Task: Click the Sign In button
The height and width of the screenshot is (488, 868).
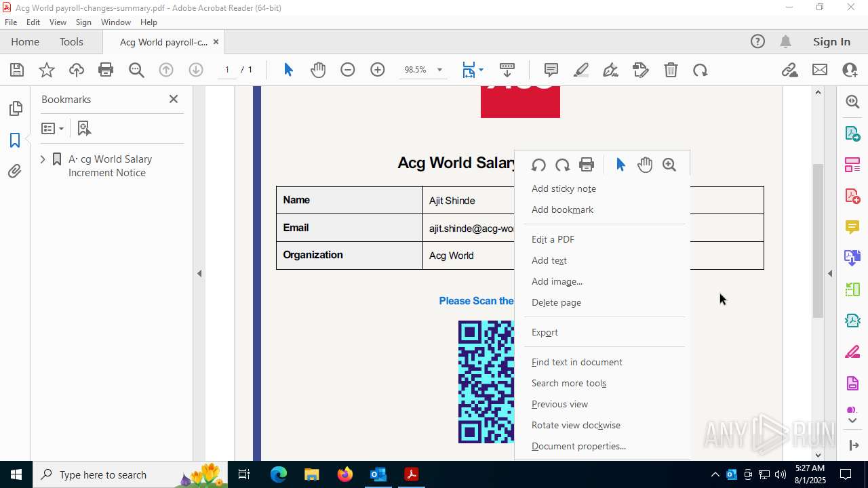Action: click(x=831, y=41)
